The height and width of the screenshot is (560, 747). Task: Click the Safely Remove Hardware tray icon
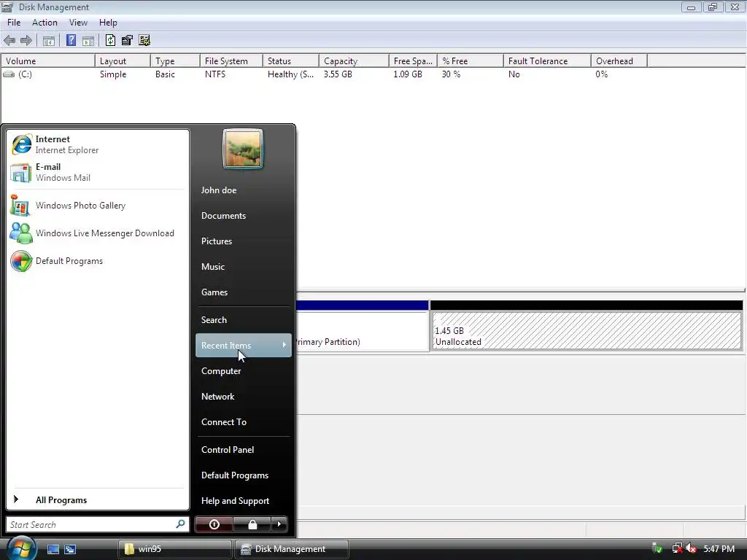(657, 549)
